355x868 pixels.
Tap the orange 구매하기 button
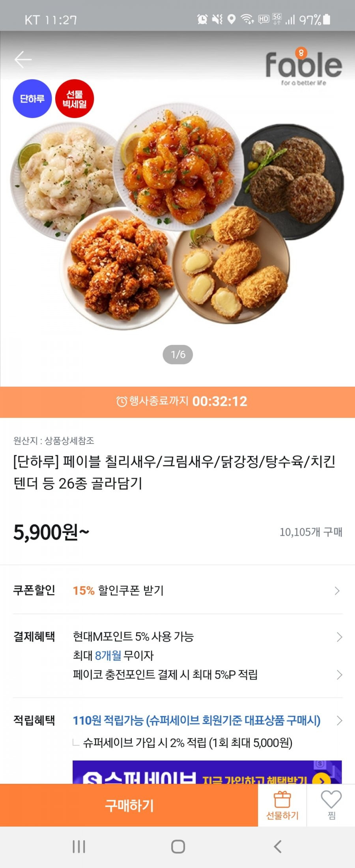click(129, 805)
